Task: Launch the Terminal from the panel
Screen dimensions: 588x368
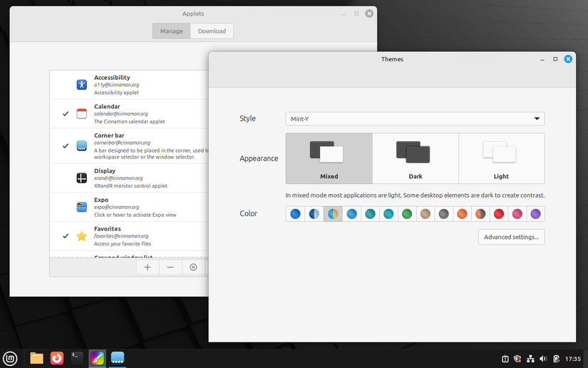Action: [77, 358]
